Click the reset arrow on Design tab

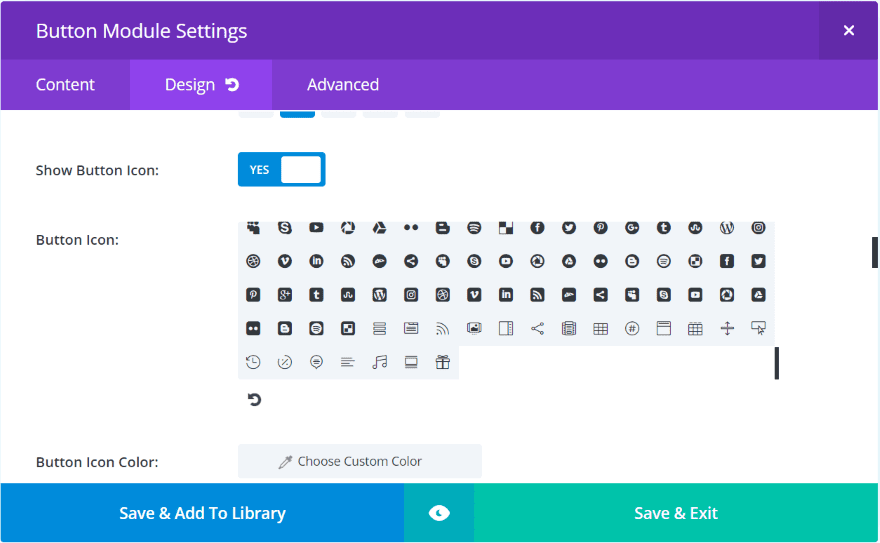233,85
